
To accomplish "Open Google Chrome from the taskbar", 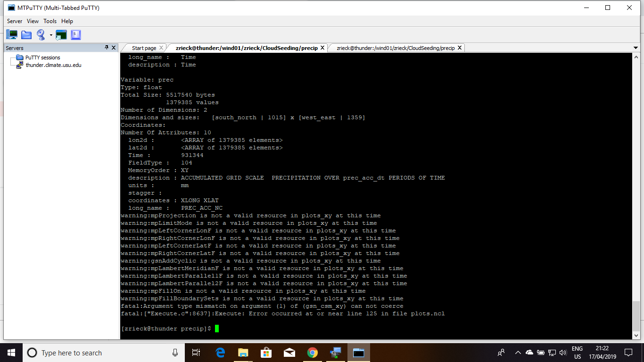I will [x=312, y=353].
